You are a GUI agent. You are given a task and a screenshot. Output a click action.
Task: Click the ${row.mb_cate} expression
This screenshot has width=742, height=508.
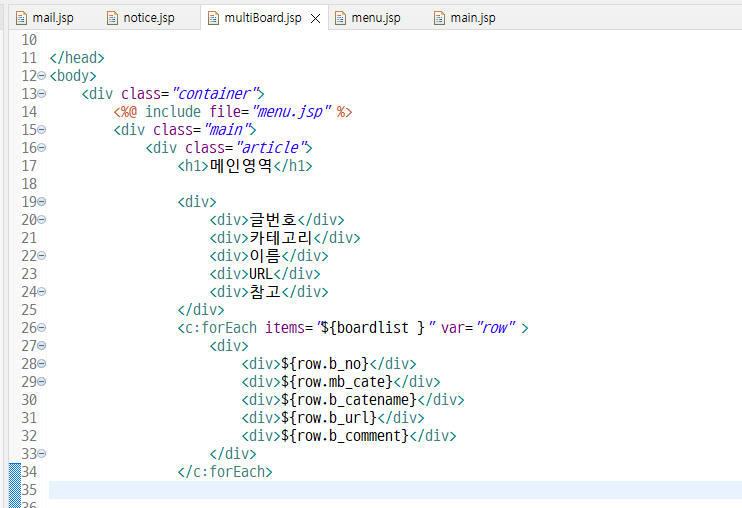(337, 382)
